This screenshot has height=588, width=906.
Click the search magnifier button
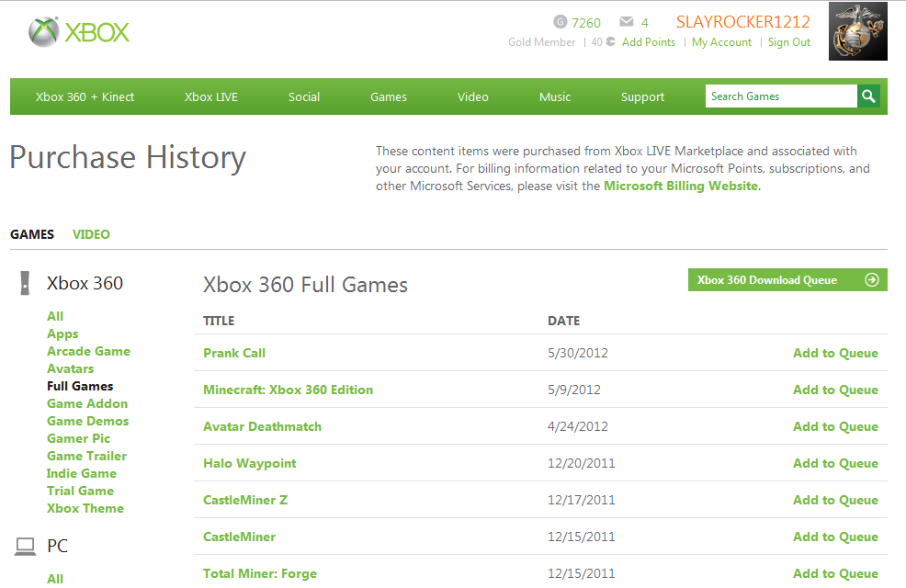(868, 96)
